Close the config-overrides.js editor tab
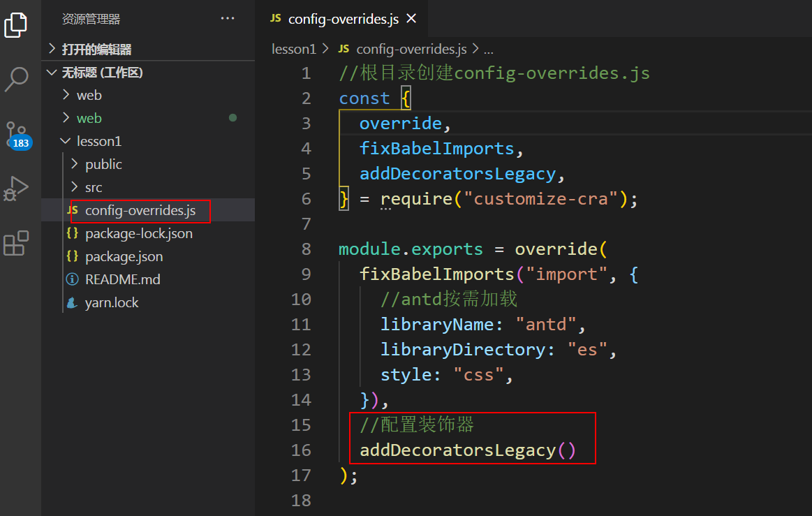 click(411, 19)
